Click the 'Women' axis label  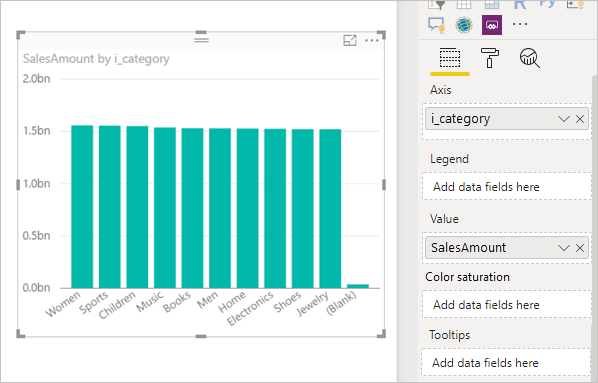click(63, 304)
